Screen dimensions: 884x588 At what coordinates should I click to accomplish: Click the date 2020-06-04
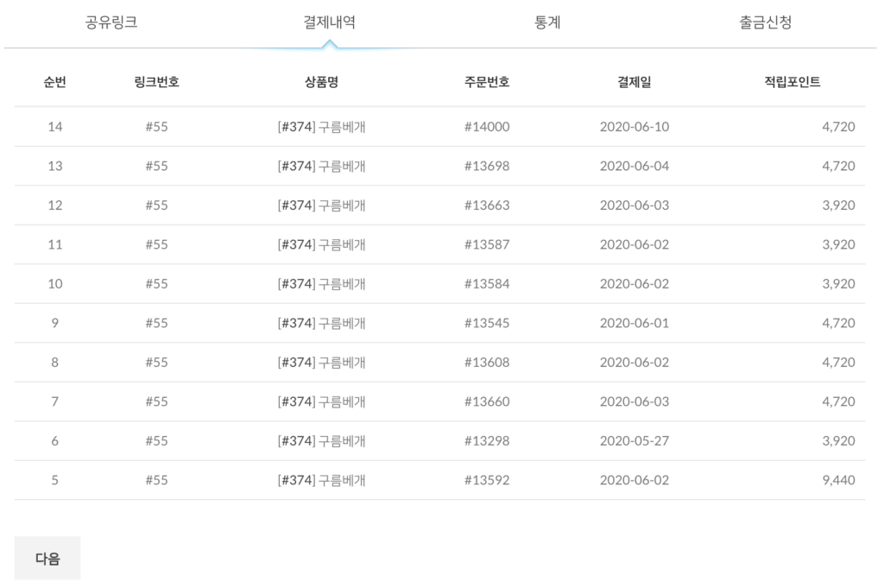pos(635,167)
